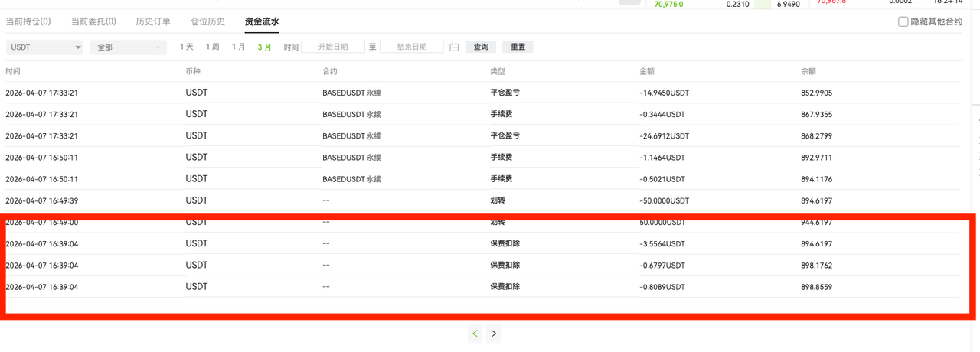Click the calendar icon beside date range
Screen dimensions: 980x352
coord(454,47)
